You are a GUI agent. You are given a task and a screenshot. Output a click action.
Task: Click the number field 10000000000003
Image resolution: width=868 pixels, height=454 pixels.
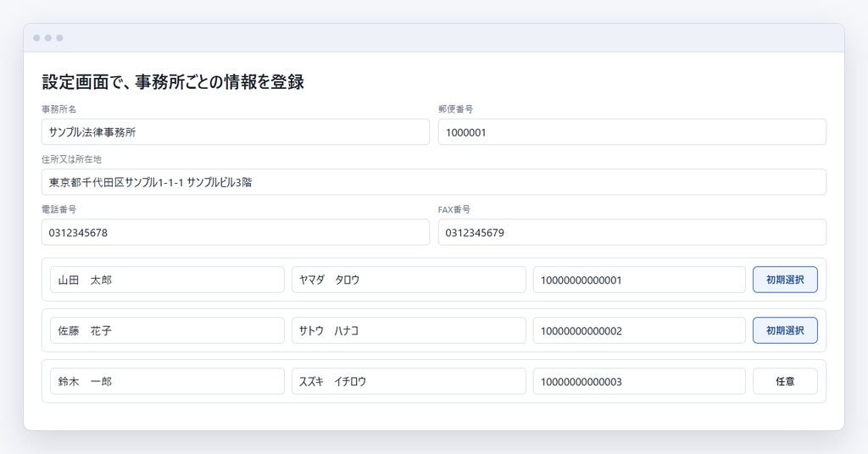(639, 381)
